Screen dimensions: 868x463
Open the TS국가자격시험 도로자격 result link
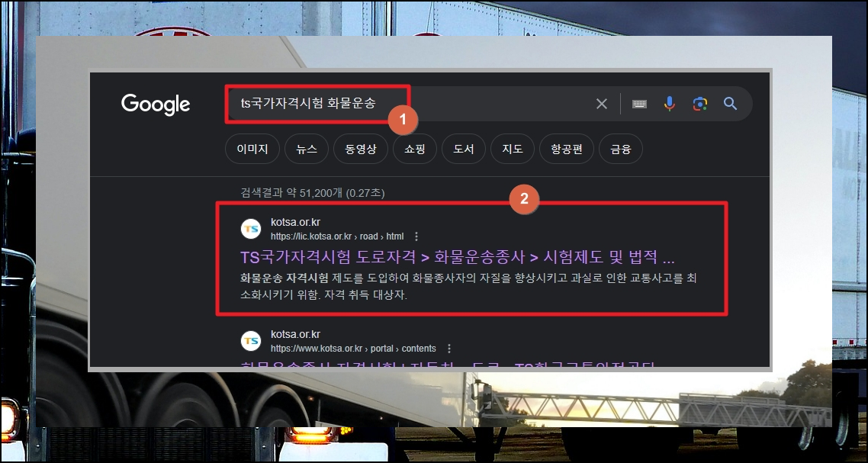pyautogui.click(x=457, y=258)
